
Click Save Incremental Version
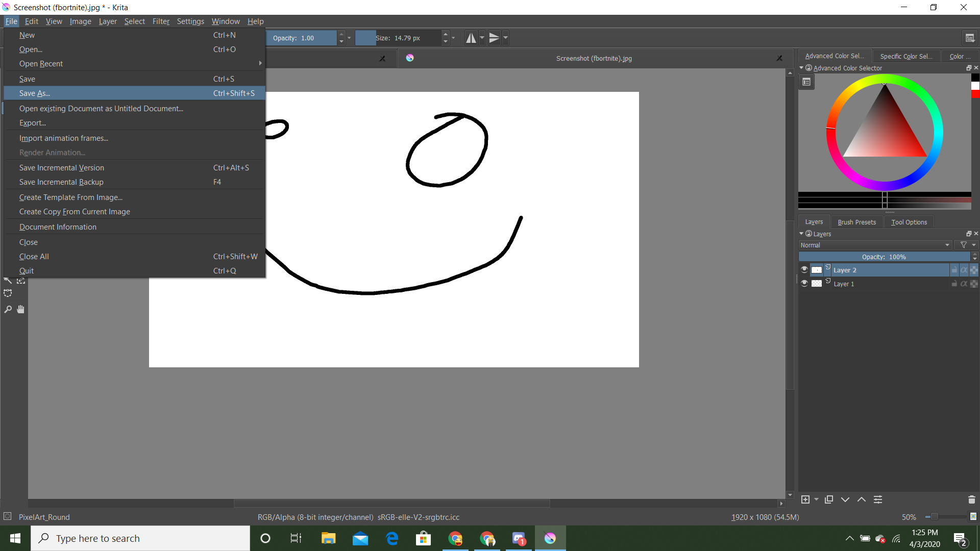point(61,167)
